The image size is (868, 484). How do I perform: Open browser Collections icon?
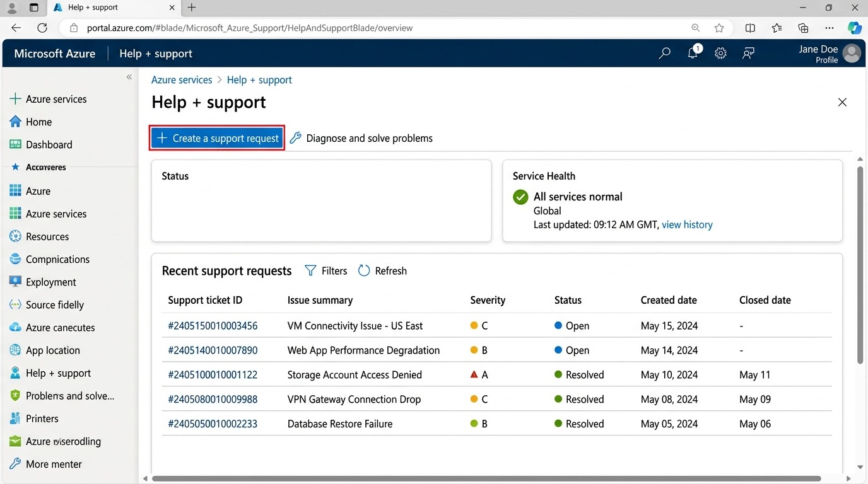pos(803,28)
